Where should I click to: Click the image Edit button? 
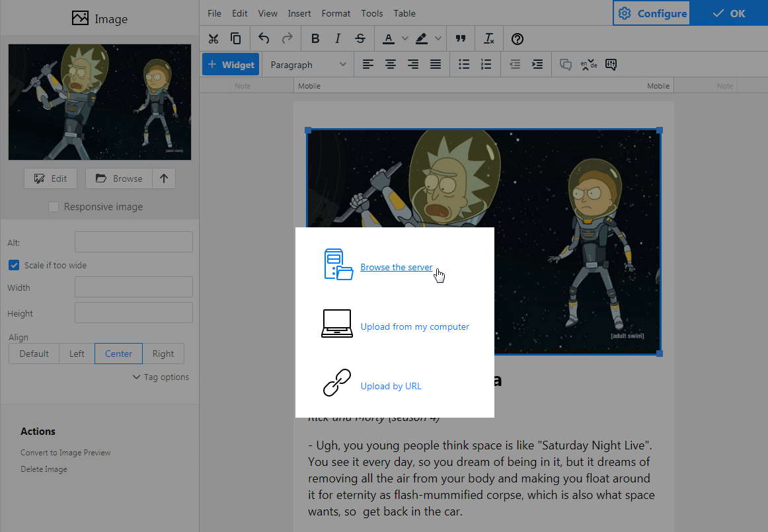click(x=50, y=178)
